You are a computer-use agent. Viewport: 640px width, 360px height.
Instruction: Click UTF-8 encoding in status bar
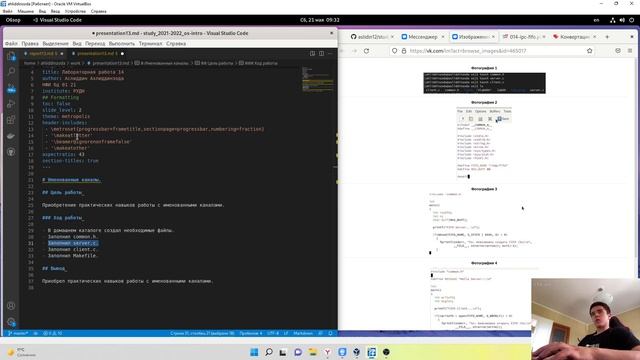pyautogui.click(x=273, y=333)
